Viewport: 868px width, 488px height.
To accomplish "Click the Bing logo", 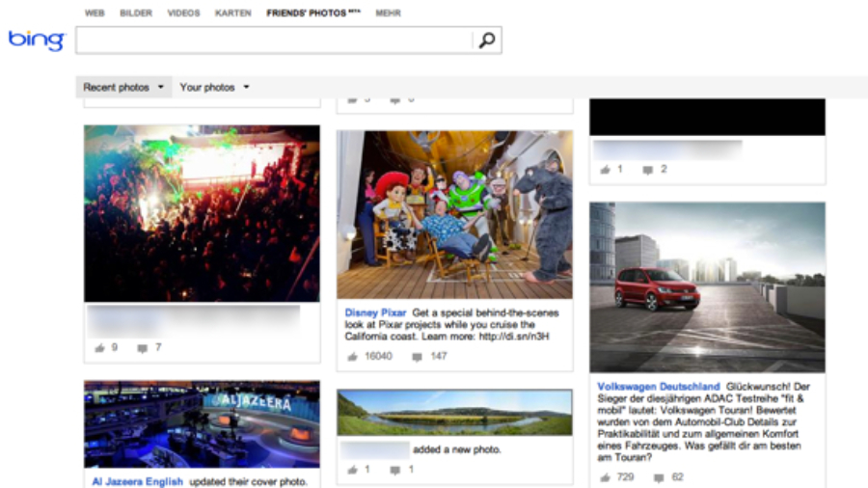I will (x=37, y=40).
